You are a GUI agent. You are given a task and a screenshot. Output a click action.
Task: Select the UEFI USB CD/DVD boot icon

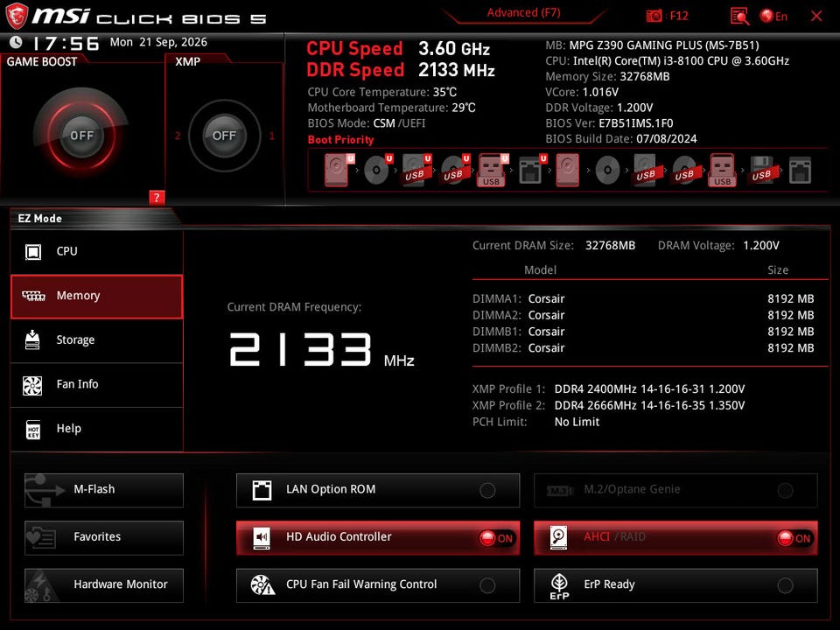click(x=455, y=170)
